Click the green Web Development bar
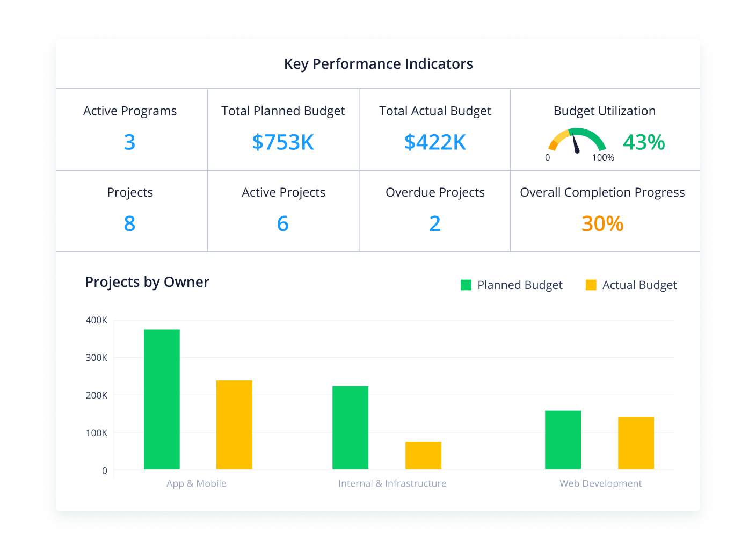 tap(563, 440)
